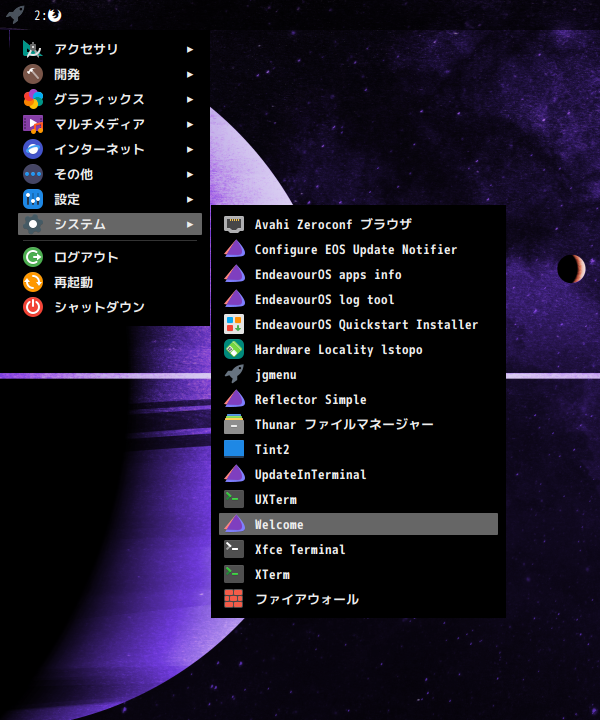Click the XTerm terminal icon
Viewport: 600px width, 720px height.
coord(234,574)
